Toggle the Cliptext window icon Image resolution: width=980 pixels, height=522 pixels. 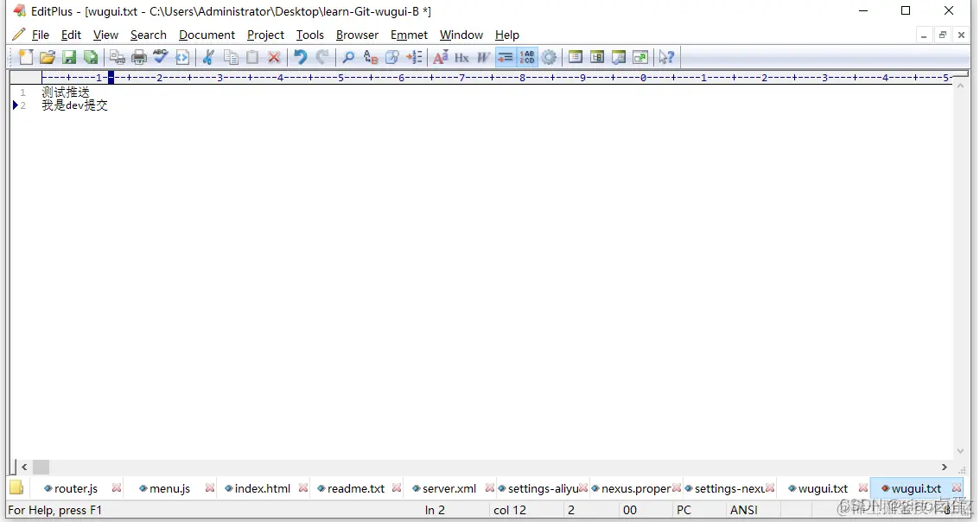pos(597,58)
